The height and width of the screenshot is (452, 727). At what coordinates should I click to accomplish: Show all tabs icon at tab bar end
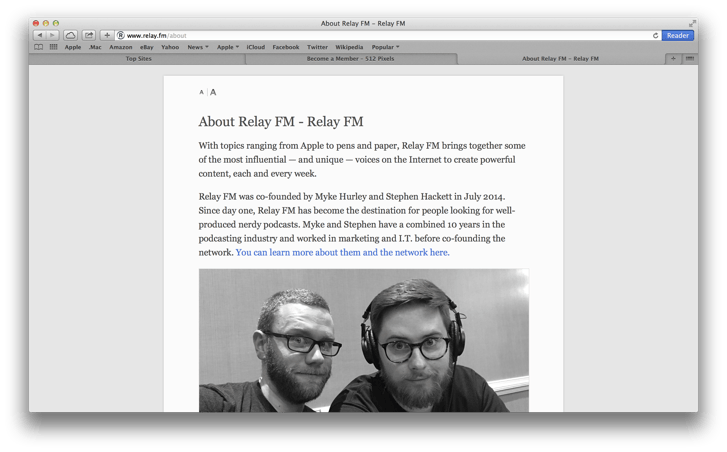[689, 58]
